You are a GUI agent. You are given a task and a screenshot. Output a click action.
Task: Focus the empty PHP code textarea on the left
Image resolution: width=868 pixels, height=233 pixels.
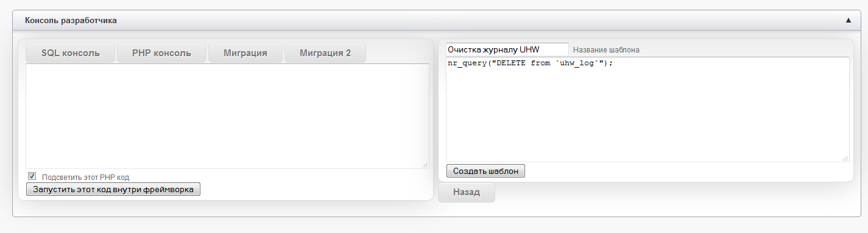pos(227,116)
